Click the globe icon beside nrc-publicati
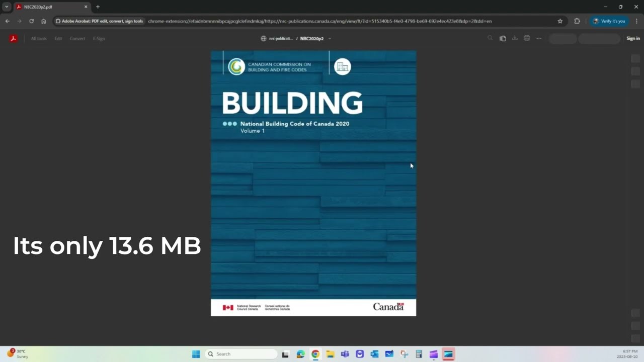 pos(263,39)
